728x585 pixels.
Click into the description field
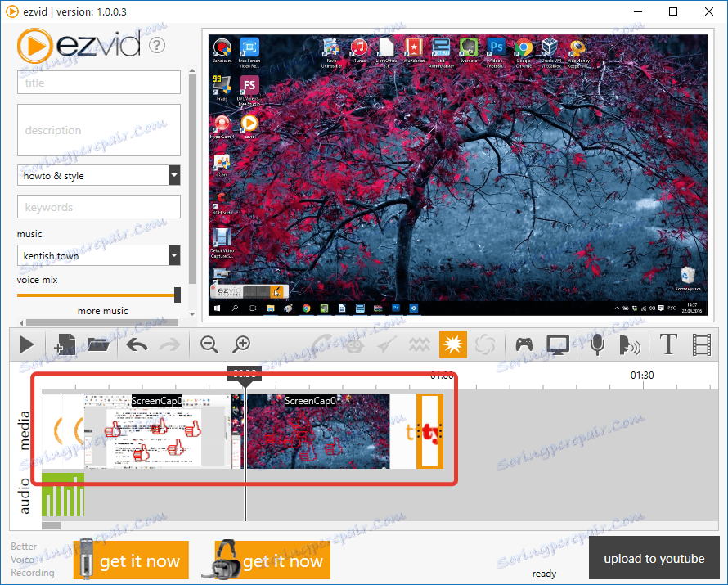pyautogui.click(x=99, y=130)
